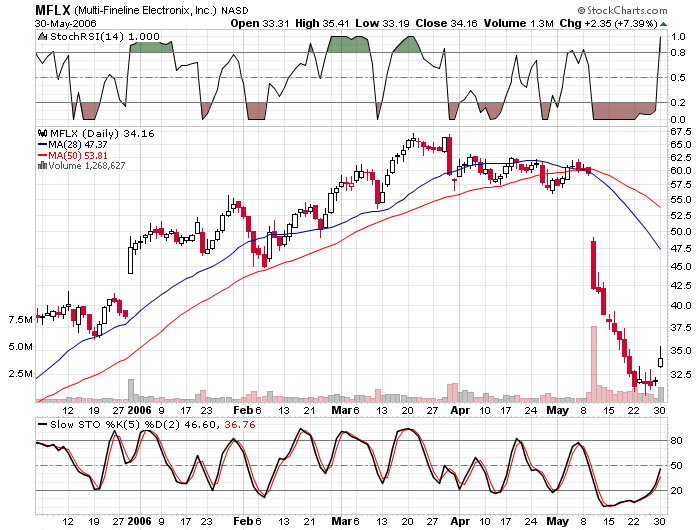
Task: Click the MFLX (Daily) 34.16 label
Action: [102, 133]
